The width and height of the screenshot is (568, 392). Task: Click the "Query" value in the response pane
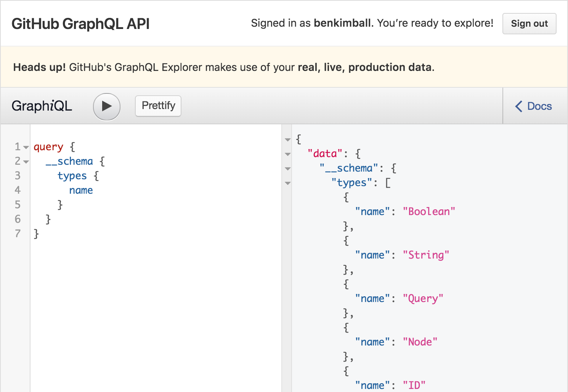[423, 298]
